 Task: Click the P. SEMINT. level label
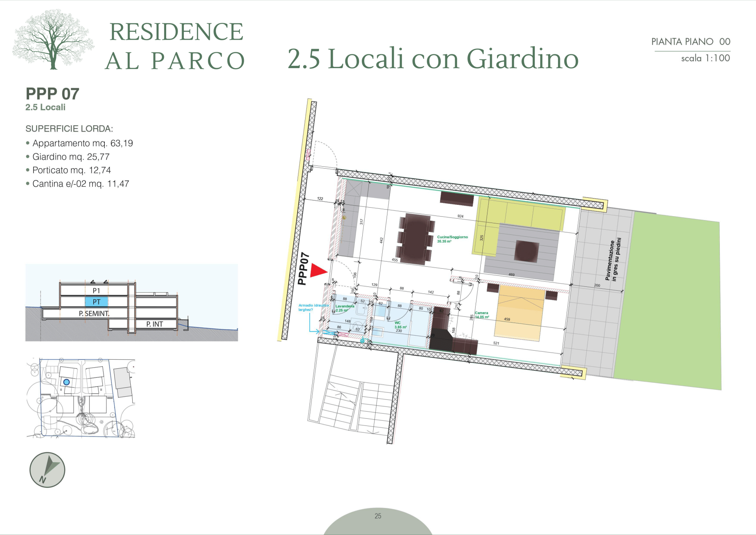coord(94,313)
